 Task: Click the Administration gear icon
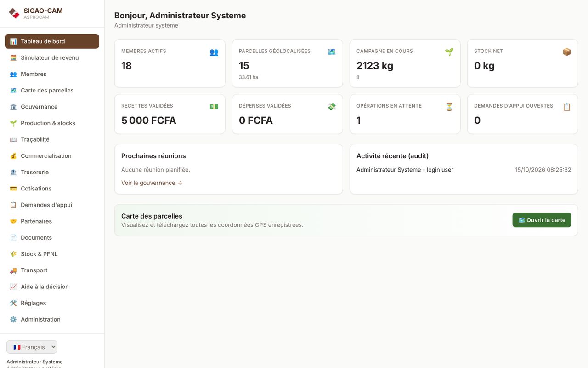tap(13, 319)
